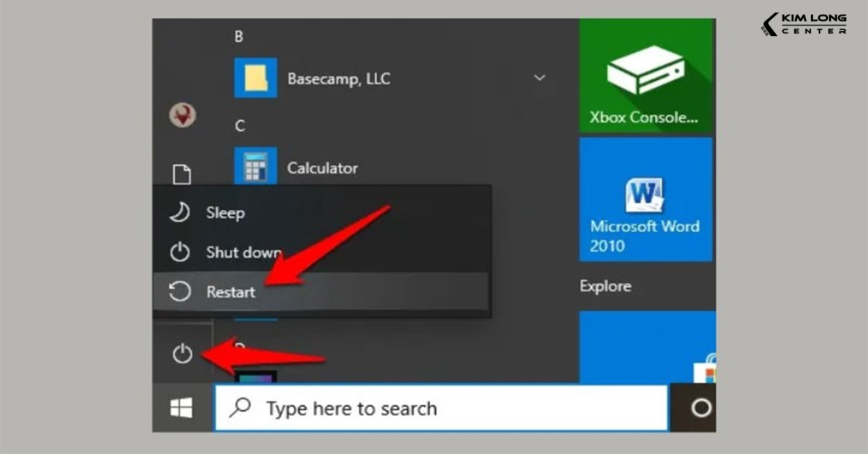
Task: Choose Restart from the power menu
Action: click(231, 292)
